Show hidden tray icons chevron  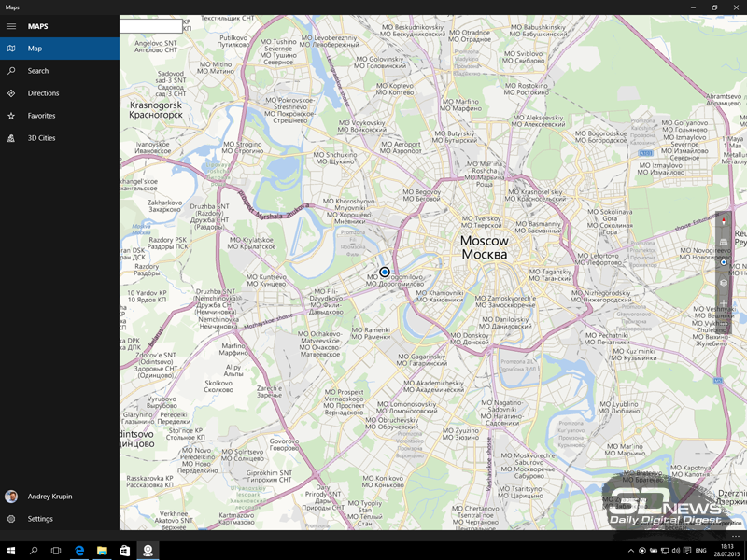tap(631, 551)
